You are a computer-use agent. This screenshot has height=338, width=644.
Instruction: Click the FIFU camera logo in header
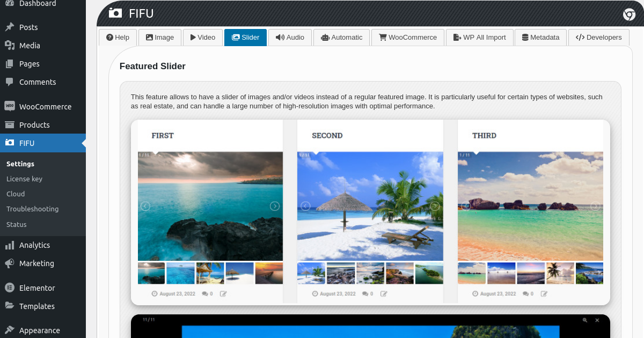point(115,13)
